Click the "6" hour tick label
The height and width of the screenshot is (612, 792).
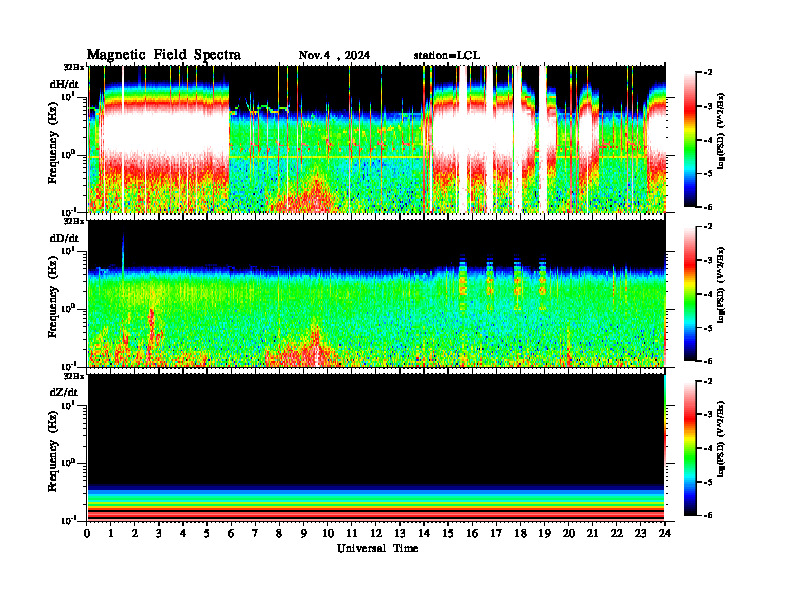(x=231, y=533)
